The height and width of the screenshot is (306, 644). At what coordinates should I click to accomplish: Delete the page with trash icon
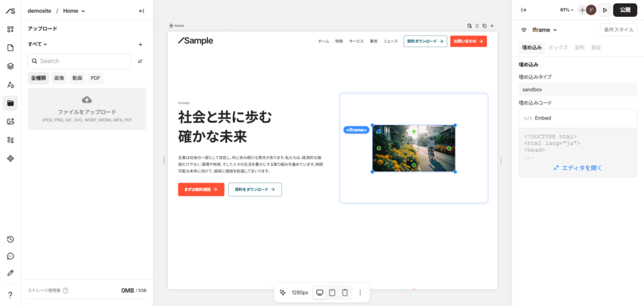(x=477, y=25)
